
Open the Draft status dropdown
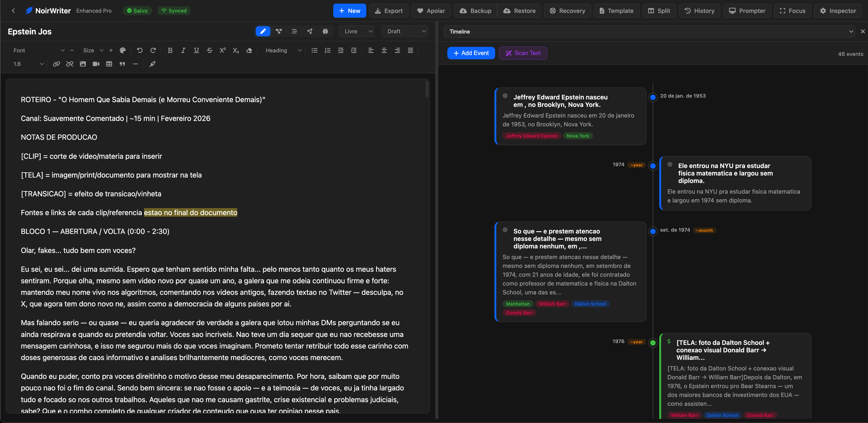coord(405,31)
